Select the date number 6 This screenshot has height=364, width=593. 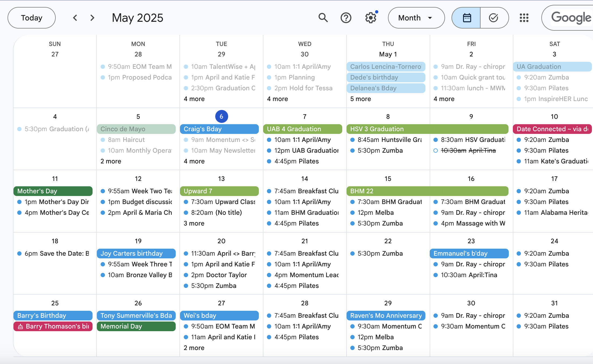coord(221,116)
